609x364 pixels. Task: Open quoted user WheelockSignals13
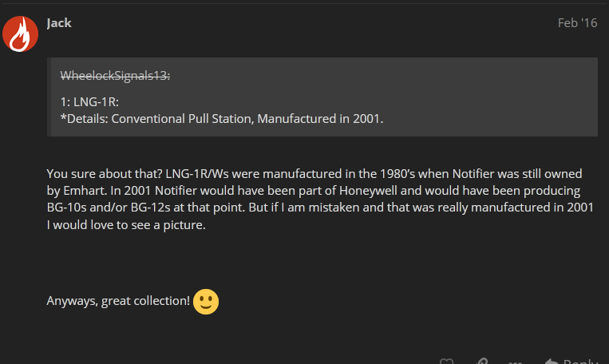(115, 75)
